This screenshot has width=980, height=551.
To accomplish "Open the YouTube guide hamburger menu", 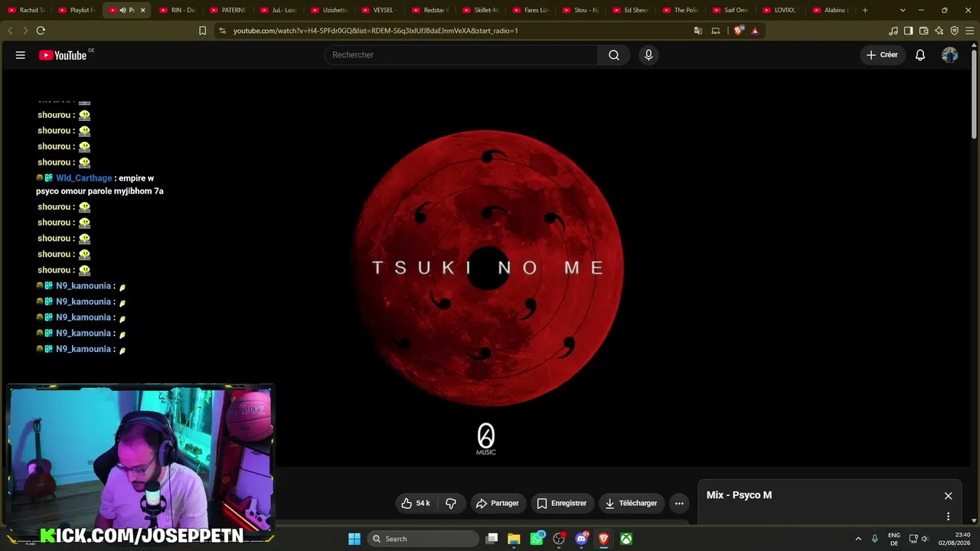I will (21, 55).
